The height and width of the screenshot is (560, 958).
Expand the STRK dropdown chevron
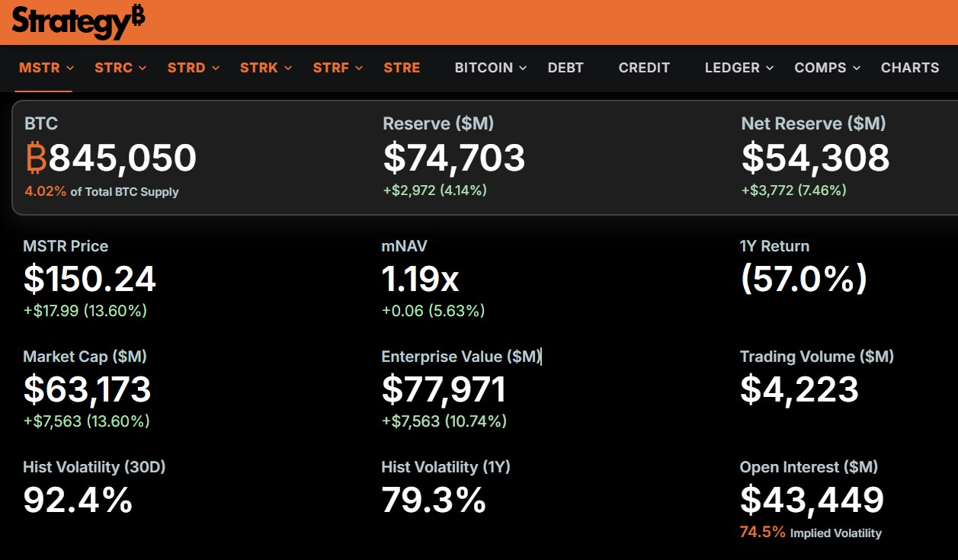click(288, 68)
